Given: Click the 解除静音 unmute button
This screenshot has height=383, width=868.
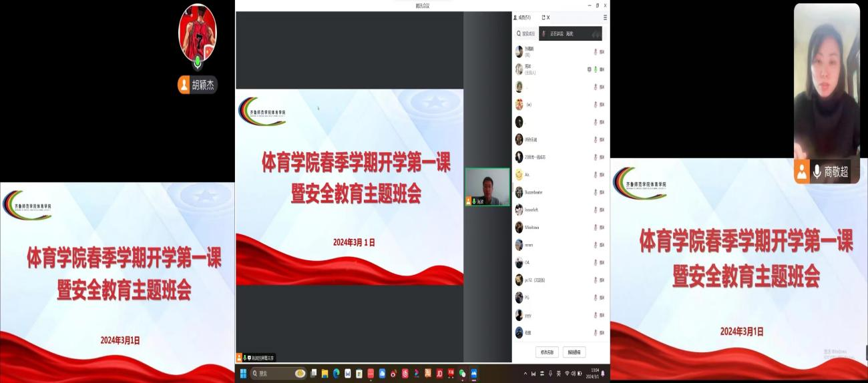Looking at the screenshot, I should 574,352.
